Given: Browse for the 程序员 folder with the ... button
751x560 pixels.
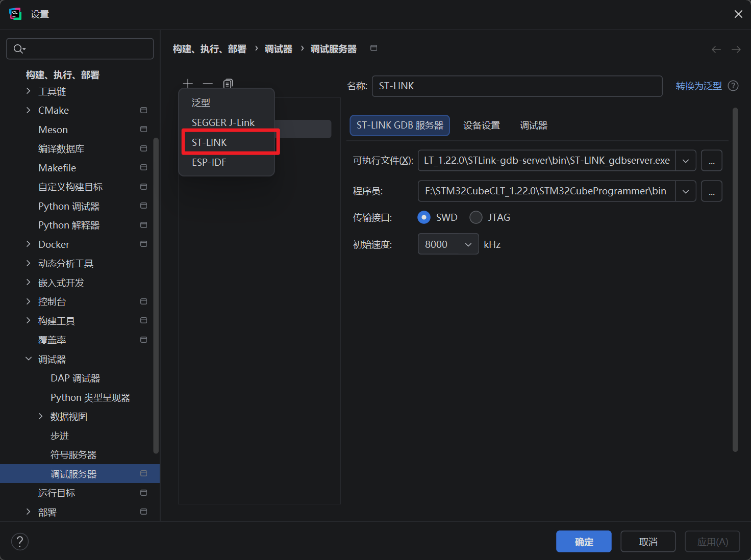Looking at the screenshot, I should 712,191.
